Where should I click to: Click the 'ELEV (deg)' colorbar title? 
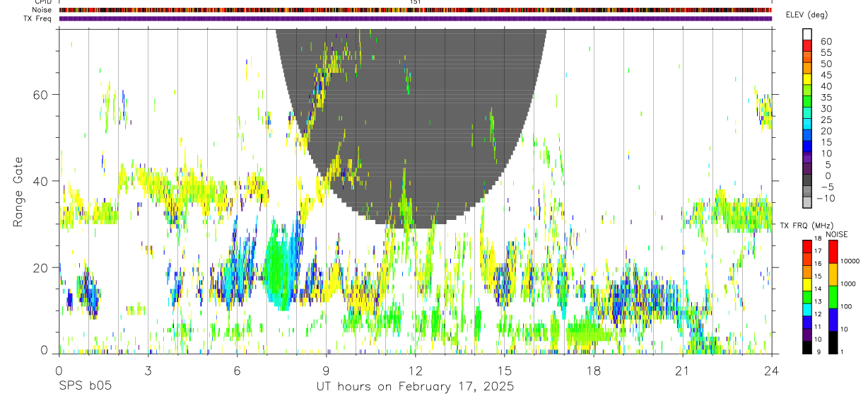point(807,15)
